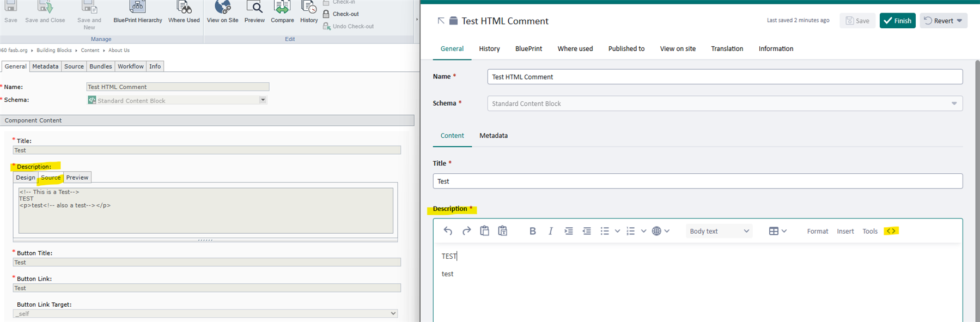
Task: Open Insert menu in editor toolbar
Action: [845, 231]
